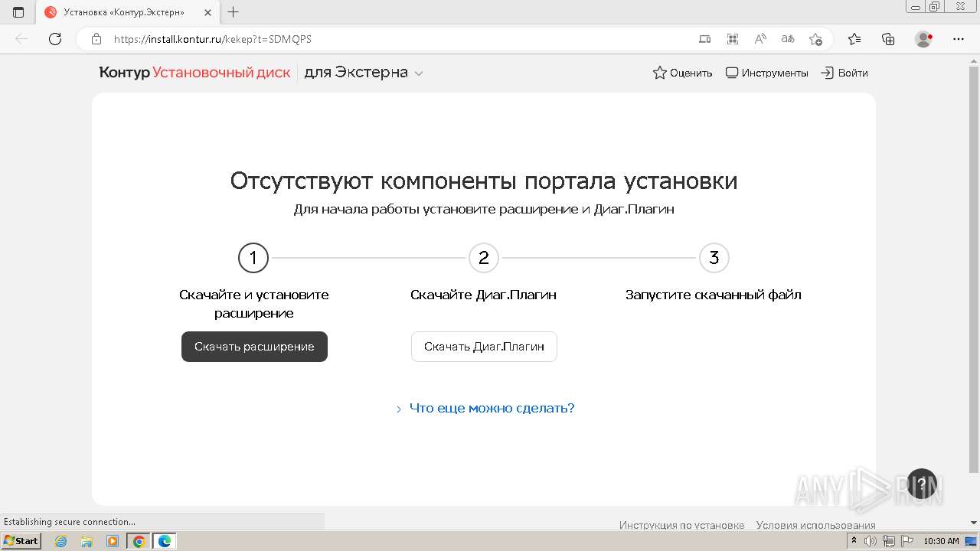This screenshot has height=551, width=980.
Task: Open the Action Center flag icon
Action: [x=906, y=541]
